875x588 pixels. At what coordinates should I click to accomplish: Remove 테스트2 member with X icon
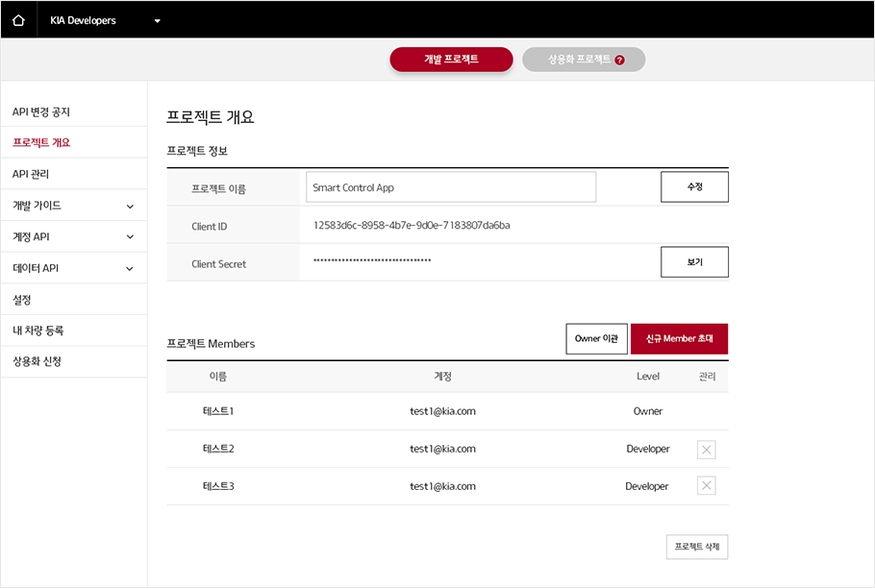point(706,450)
